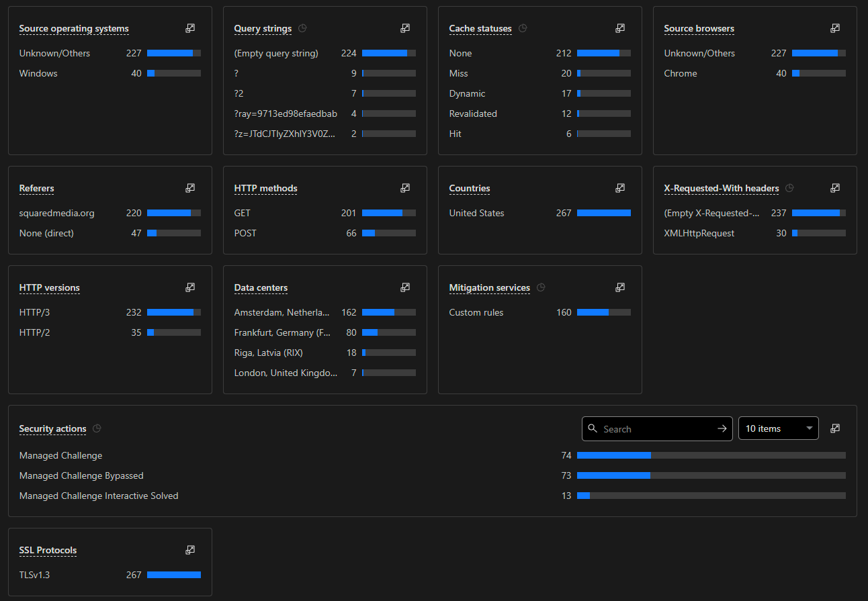This screenshot has width=868, height=601.
Task: Expand the Countries card
Action: point(620,188)
